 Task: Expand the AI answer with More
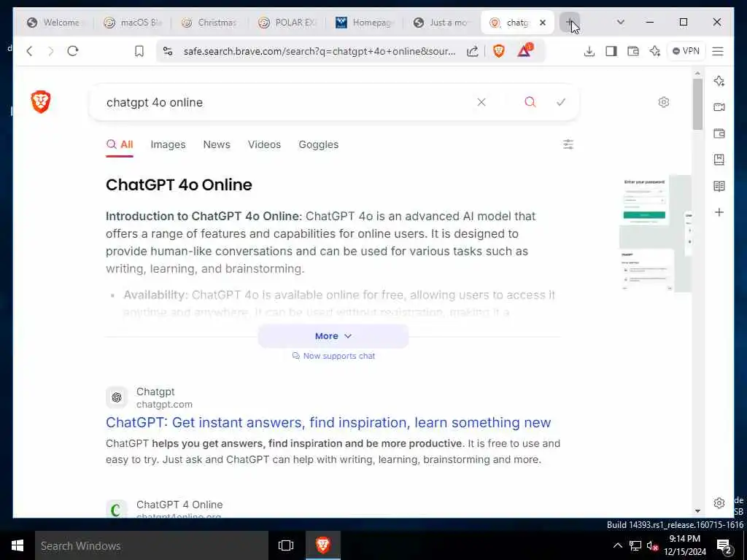tap(333, 336)
